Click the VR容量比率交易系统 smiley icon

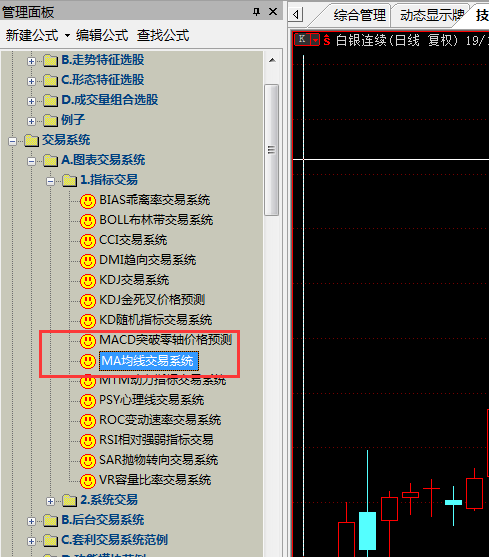pyautogui.click(x=88, y=481)
